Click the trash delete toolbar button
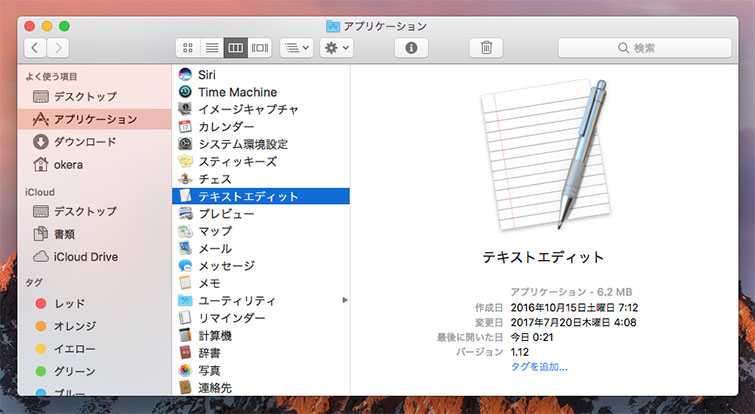 pyautogui.click(x=486, y=48)
